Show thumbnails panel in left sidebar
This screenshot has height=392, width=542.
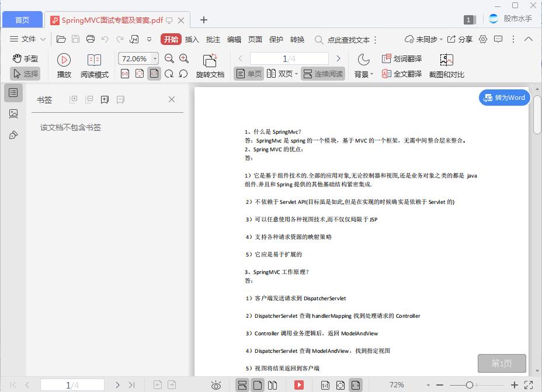coord(13,114)
